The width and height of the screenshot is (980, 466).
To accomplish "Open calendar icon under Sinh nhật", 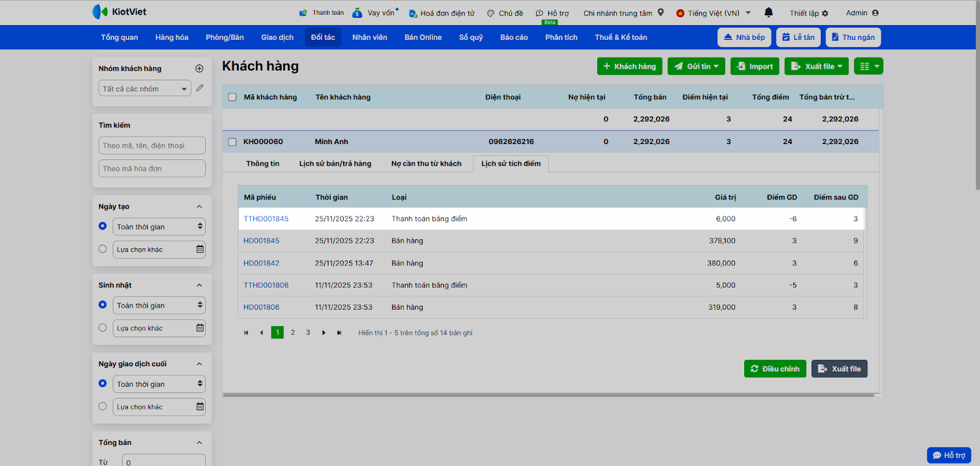I will point(200,328).
